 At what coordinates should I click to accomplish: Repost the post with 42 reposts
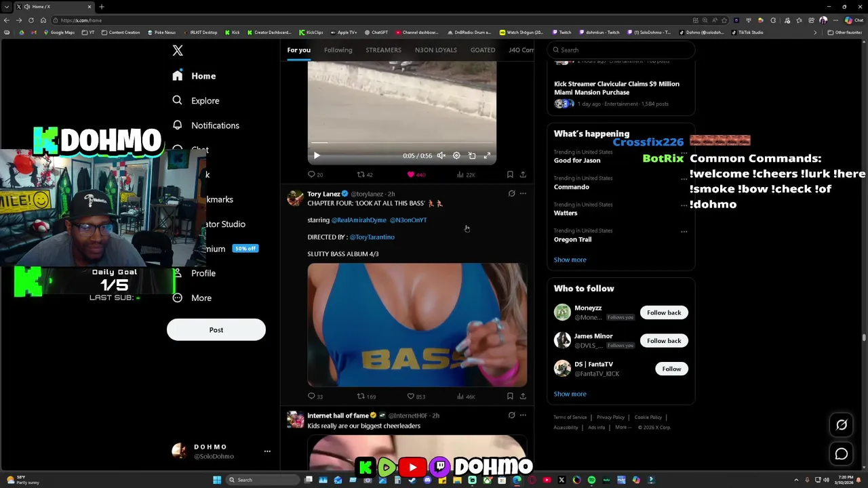click(x=365, y=174)
